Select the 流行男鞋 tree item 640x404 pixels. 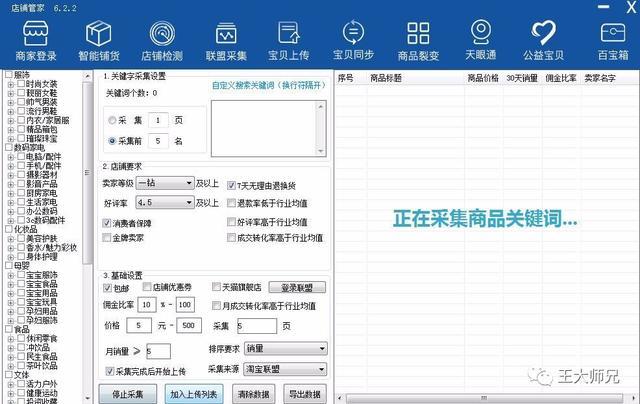[42, 111]
